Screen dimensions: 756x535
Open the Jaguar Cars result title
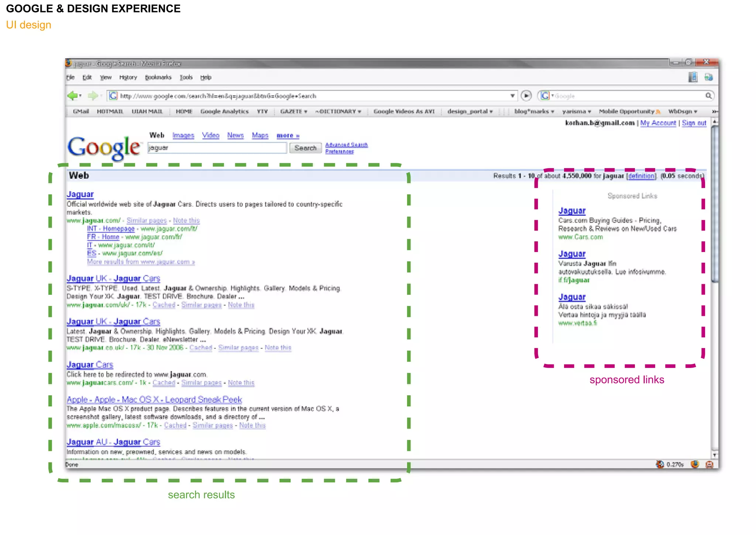pyautogui.click(x=90, y=364)
